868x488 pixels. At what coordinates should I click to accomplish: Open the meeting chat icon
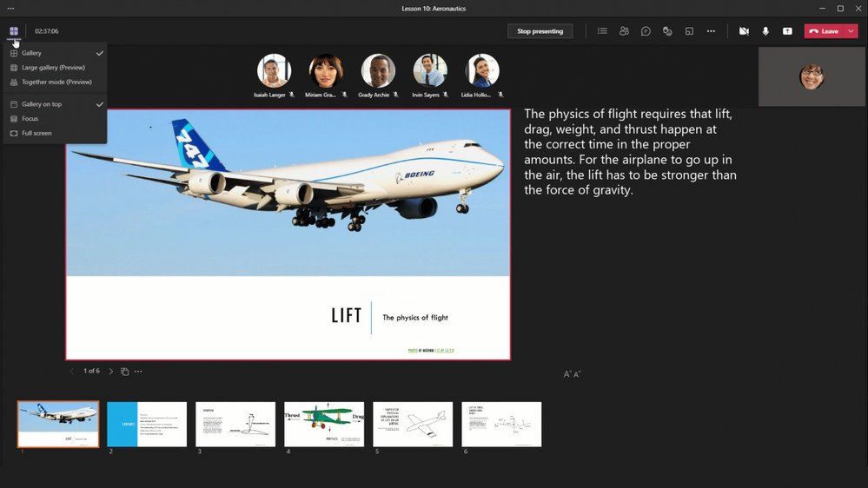tap(646, 31)
